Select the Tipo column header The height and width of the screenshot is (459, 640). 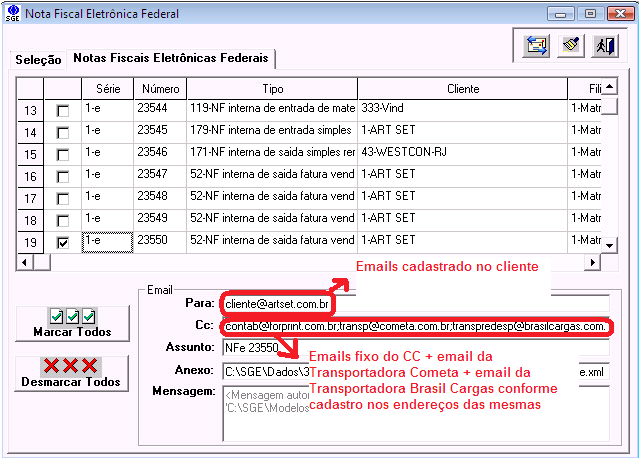272,89
